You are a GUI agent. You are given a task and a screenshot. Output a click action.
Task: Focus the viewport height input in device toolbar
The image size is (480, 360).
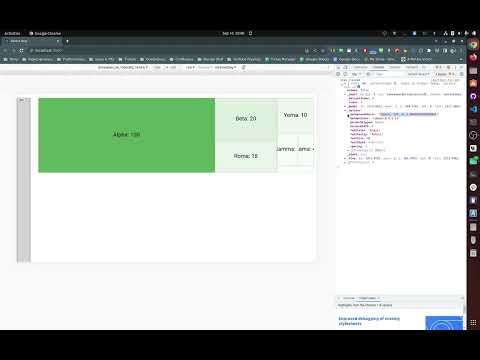[173, 67]
